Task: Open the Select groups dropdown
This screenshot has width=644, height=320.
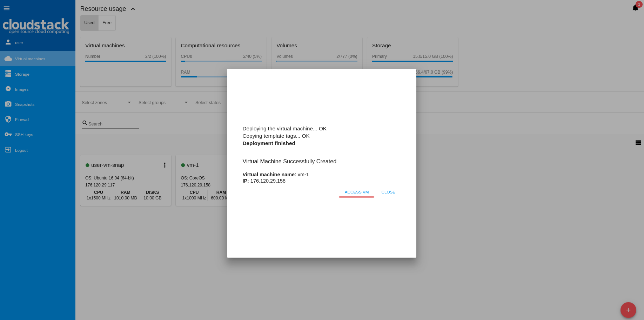Action: (x=163, y=103)
